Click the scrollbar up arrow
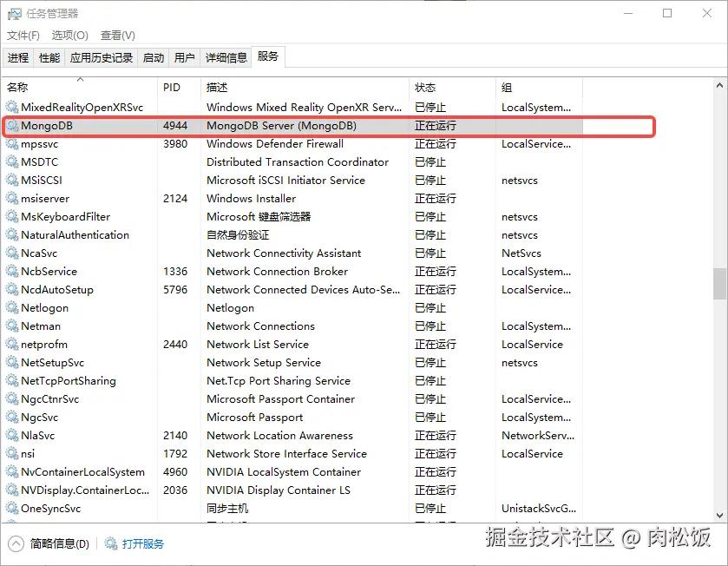 pyautogui.click(x=719, y=85)
